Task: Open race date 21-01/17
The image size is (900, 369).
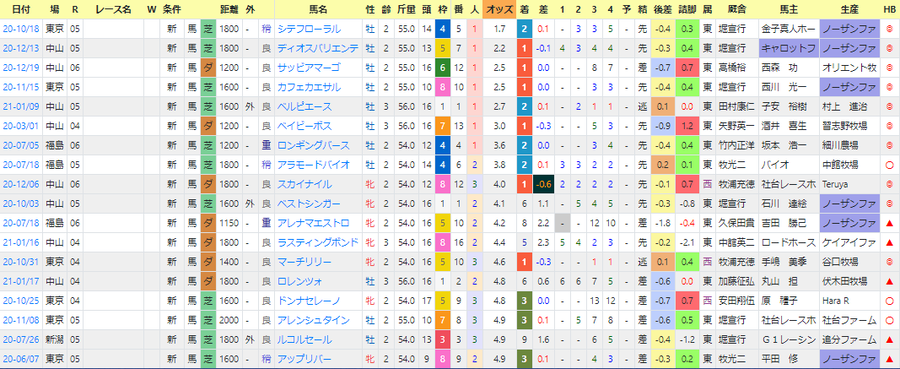Action: (x=21, y=282)
